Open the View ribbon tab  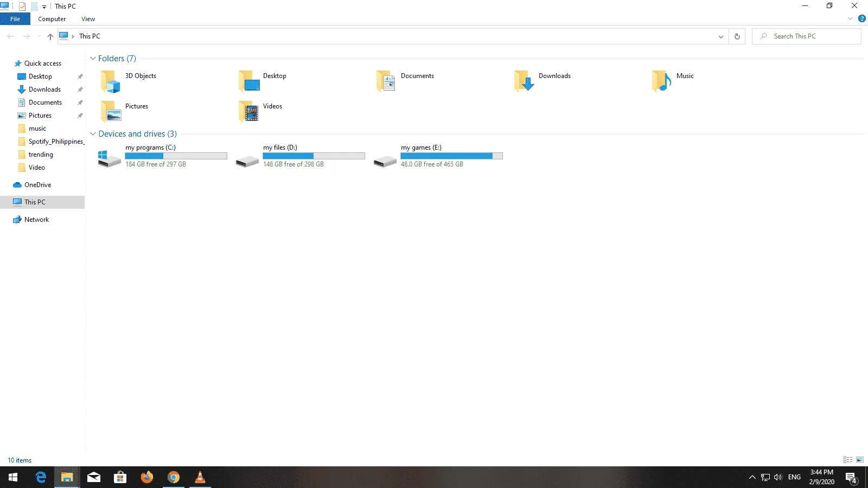click(x=88, y=19)
